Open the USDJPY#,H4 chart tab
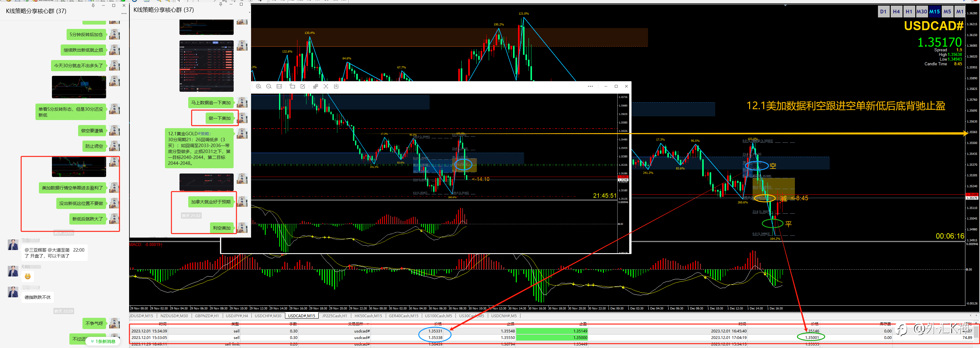Image resolution: width=980 pixels, height=348 pixels. [x=237, y=316]
